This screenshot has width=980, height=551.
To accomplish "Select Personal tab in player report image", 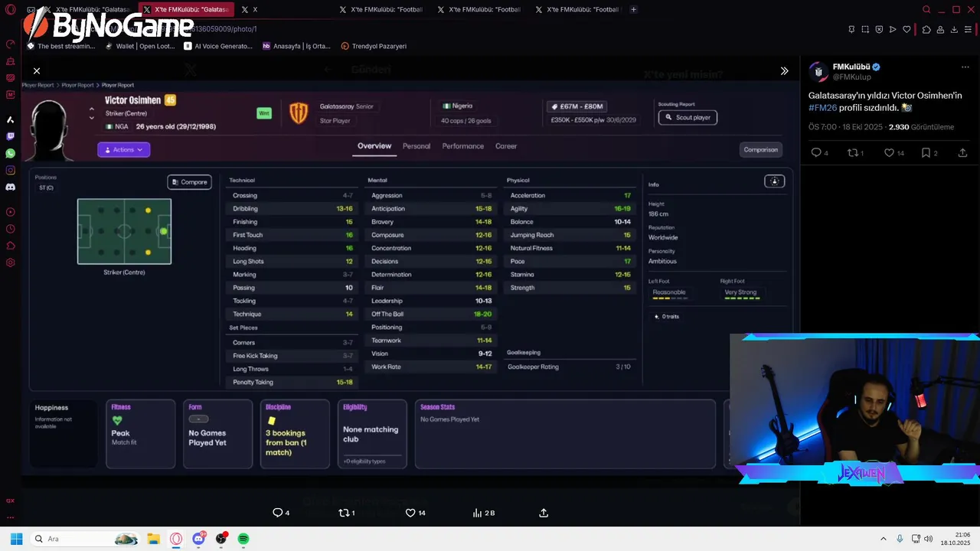I will coord(416,146).
